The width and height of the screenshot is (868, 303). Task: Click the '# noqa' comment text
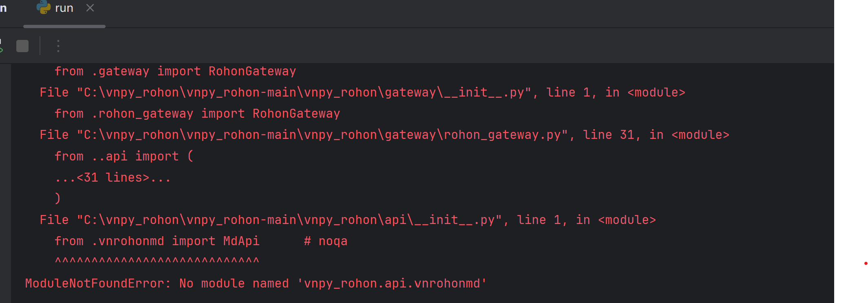coord(326,241)
